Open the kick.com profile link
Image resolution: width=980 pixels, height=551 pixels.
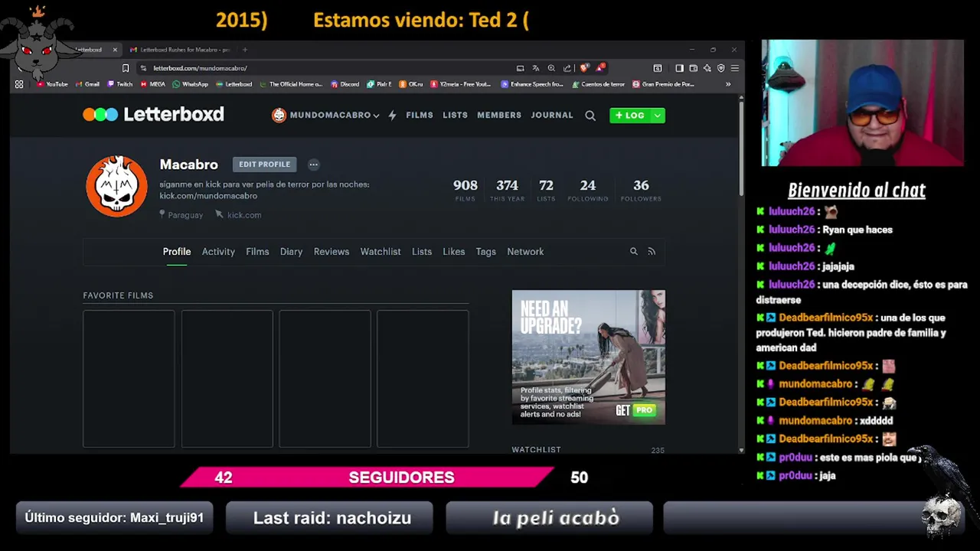coord(238,215)
